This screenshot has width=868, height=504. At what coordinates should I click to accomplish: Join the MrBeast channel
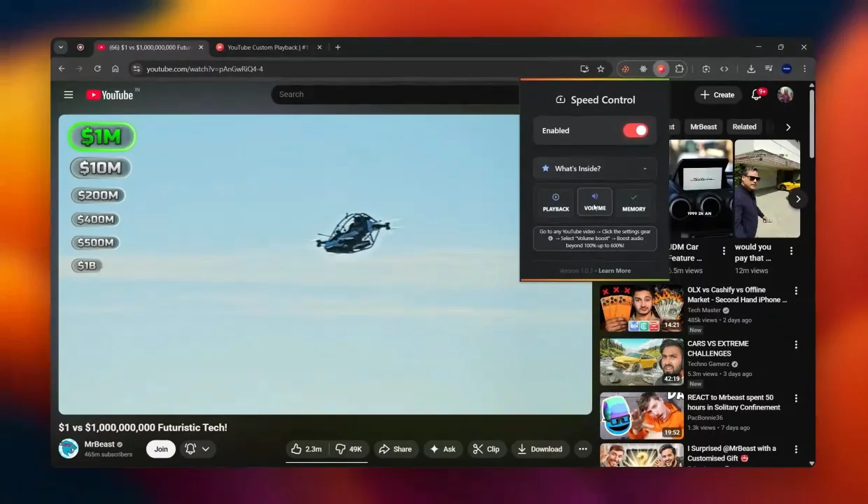coord(161,449)
